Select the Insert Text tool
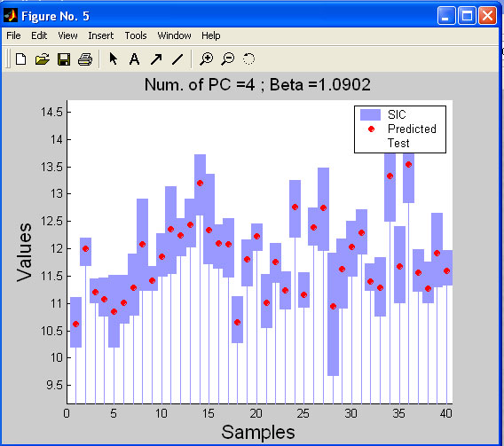Image resolution: width=504 pixels, height=446 pixels. coord(134,59)
